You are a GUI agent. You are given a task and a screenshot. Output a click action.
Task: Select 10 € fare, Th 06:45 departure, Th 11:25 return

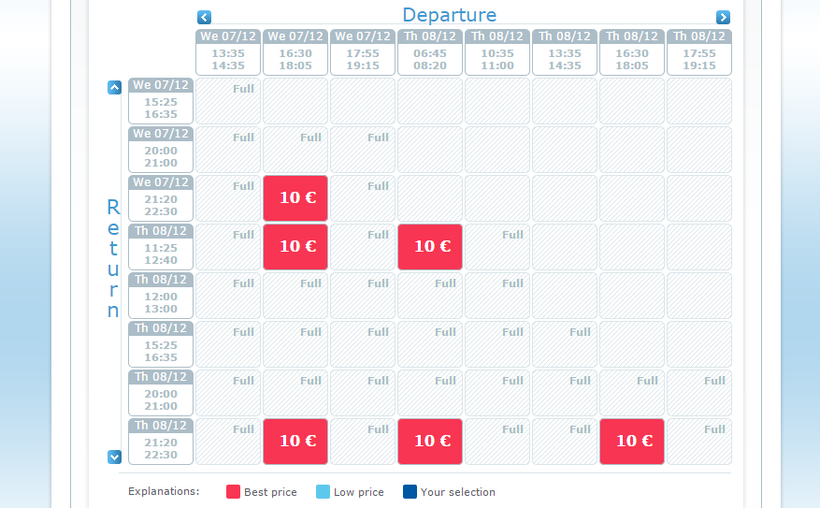click(x=430, y=247)
